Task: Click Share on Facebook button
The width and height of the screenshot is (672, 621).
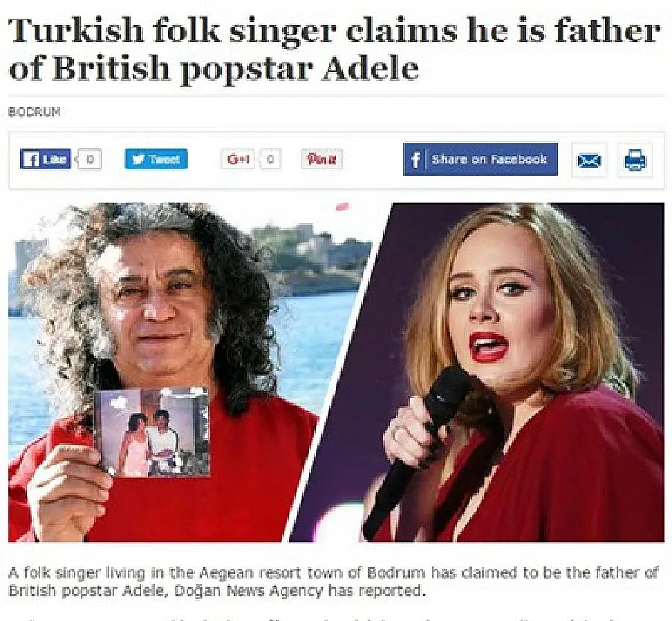Action: click(480, 159)
